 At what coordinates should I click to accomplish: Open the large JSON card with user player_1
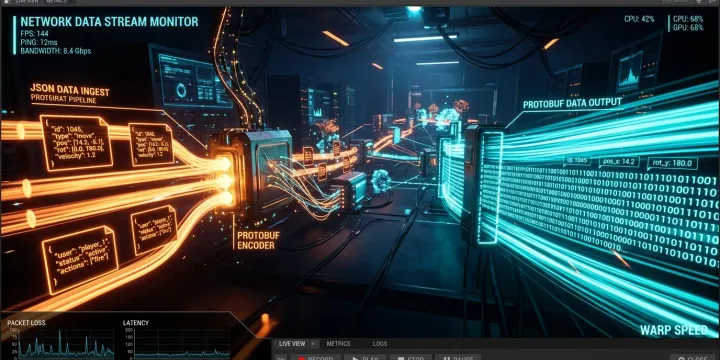80,259
